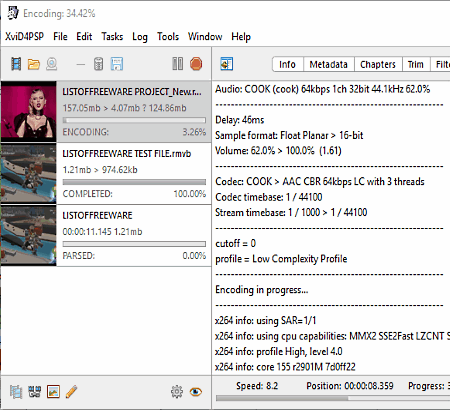
Task: Click the picture image icon at bottom
Action: point(53,392)
